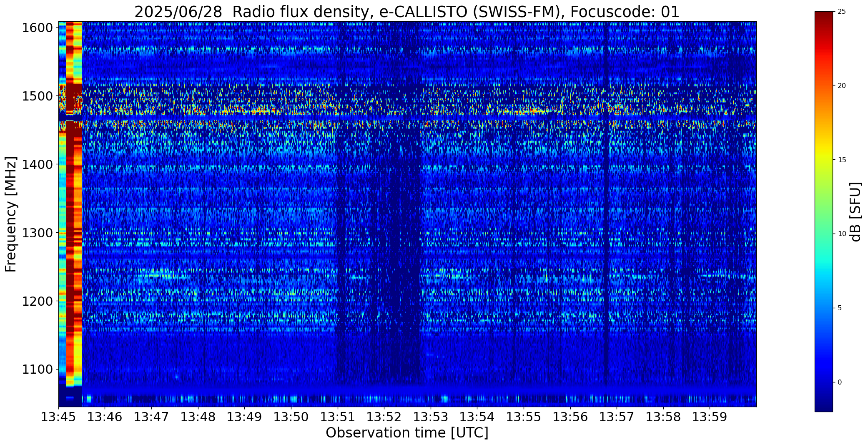Click the colorbar tick label 15
The image size is (868, 445).
tap(842, 160)
